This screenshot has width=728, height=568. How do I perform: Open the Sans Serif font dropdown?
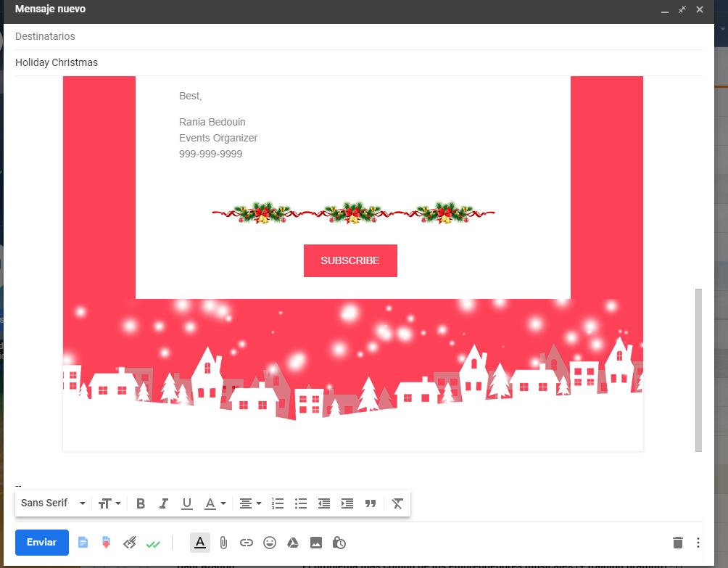(x=51, y=503)
